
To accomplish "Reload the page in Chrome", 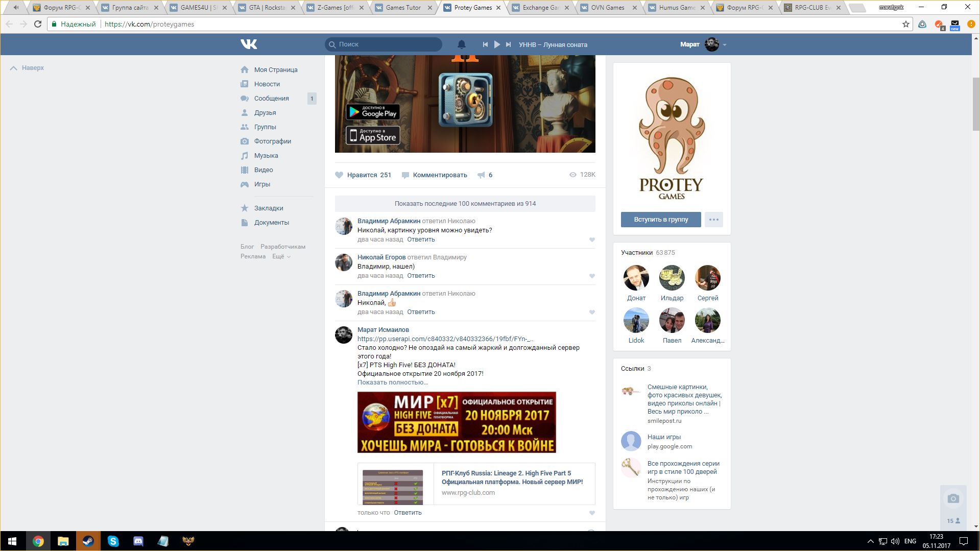I will coord(38,24).
